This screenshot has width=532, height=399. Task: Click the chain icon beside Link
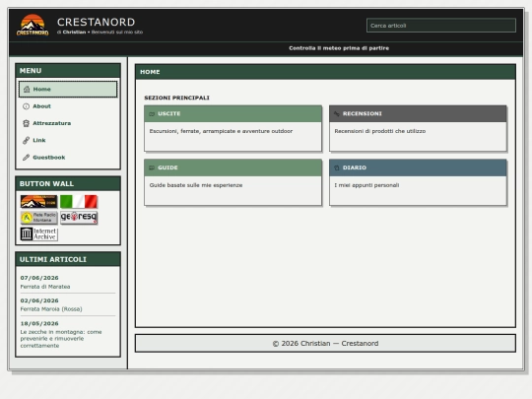click(x=27, y=140)
